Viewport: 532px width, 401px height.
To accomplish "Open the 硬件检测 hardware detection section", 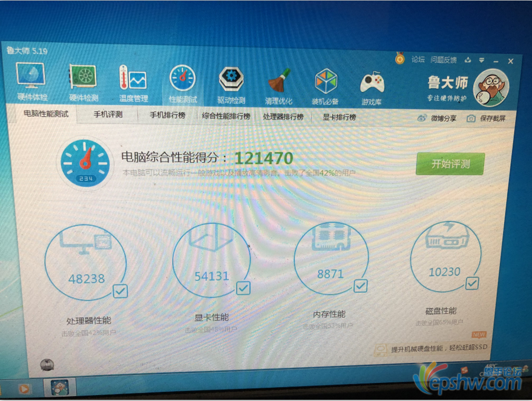I will (x=83, y=83).
